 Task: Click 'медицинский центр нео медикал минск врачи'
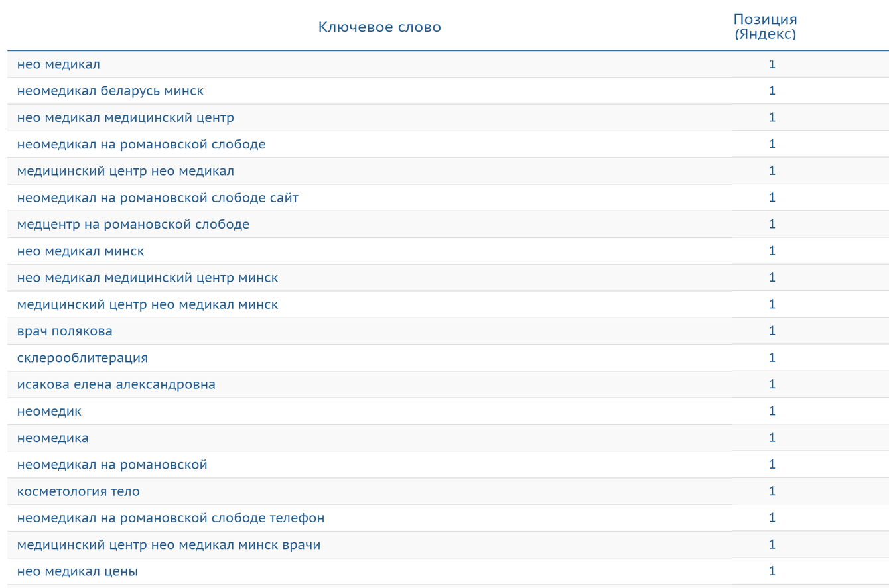(169, 545)
